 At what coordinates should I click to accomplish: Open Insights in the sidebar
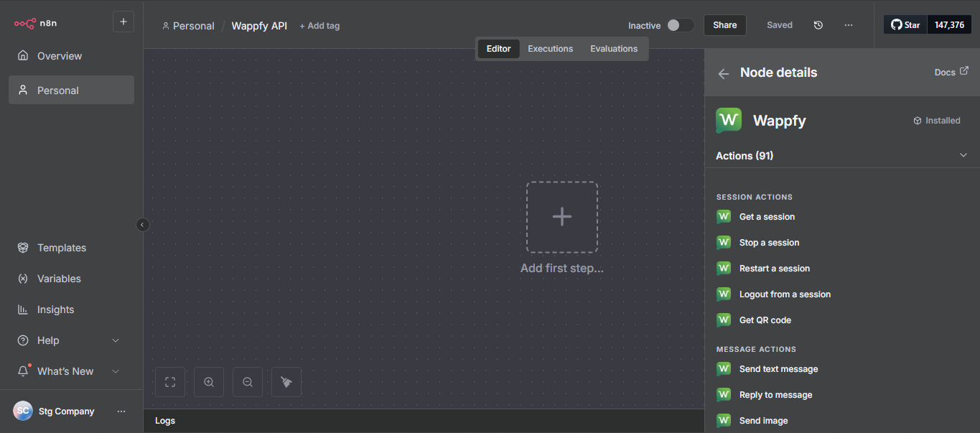pos(71,309)
